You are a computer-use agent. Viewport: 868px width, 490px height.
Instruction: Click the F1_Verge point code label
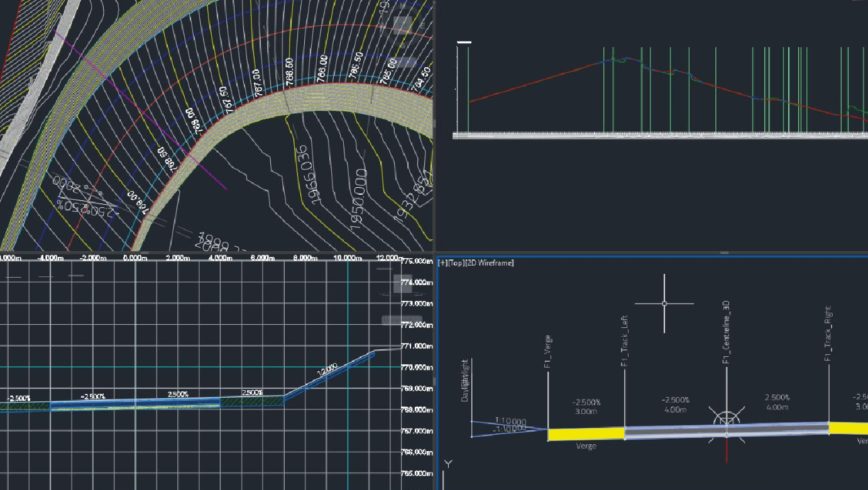pos(548,351)
